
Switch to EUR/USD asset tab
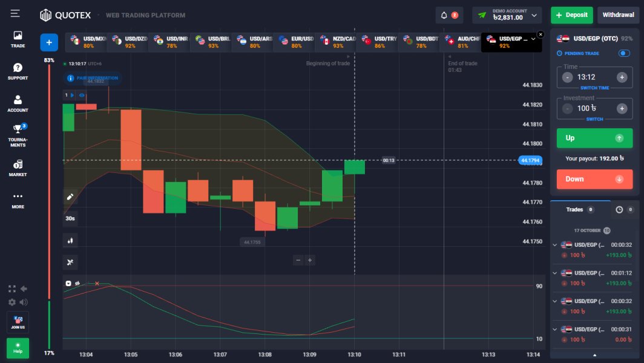(294, 42)
